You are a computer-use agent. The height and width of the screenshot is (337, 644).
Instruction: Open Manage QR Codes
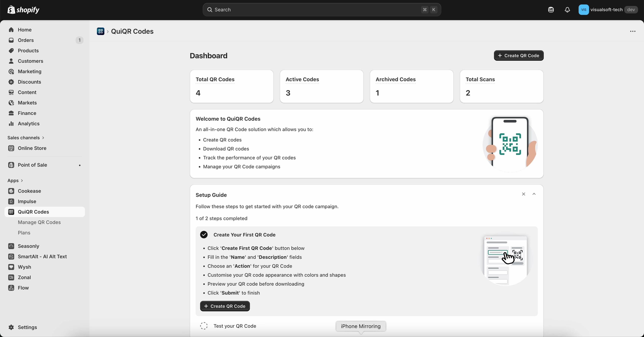point(39,222)
